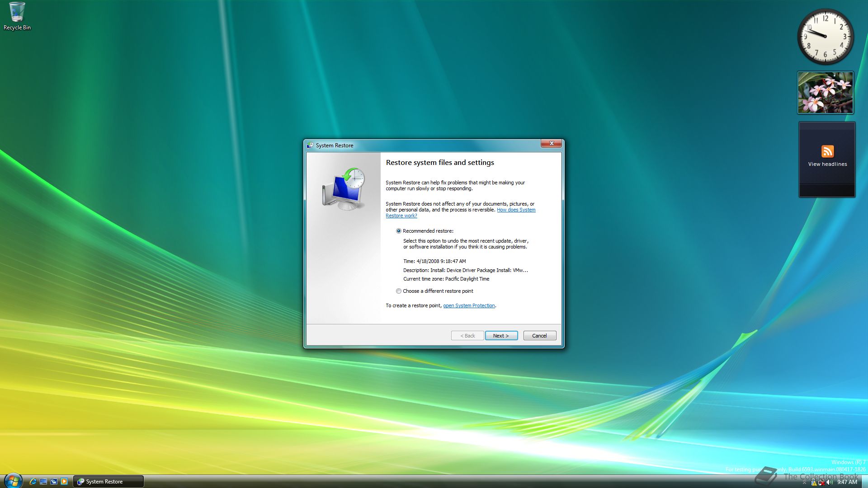The width and height of the screenshot is (868, 488).
Task: Click the Cancel button
Action: (540, 336)
